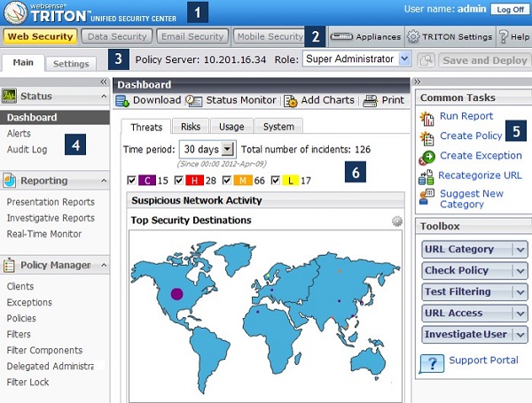Click the Save and Deploy button
The image size is (532, 403).
coord(484,60)
